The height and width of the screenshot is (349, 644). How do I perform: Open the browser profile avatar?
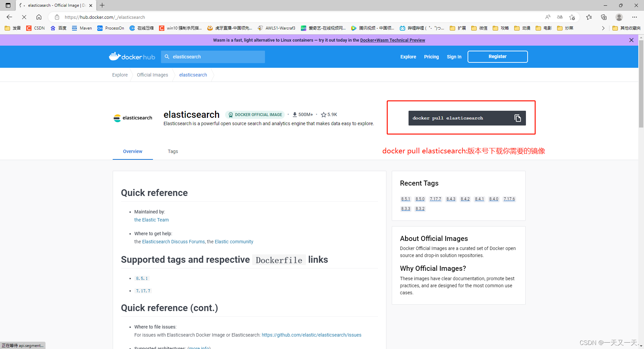point(619,17)
